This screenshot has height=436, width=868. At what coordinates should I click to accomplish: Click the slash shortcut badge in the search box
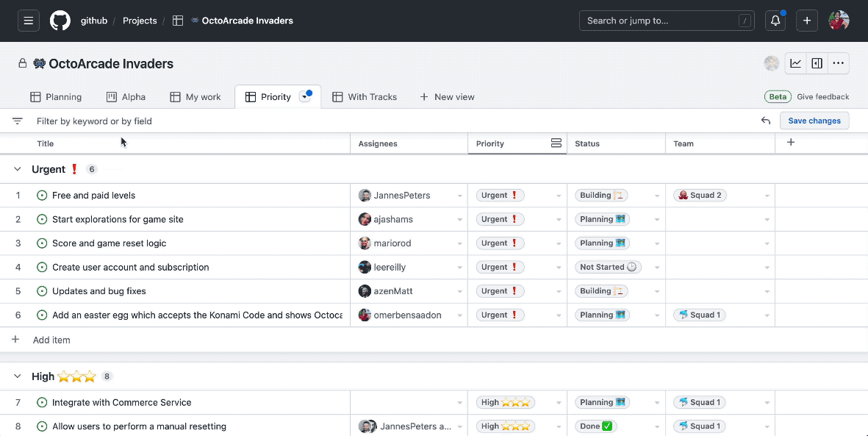point(745,21)
